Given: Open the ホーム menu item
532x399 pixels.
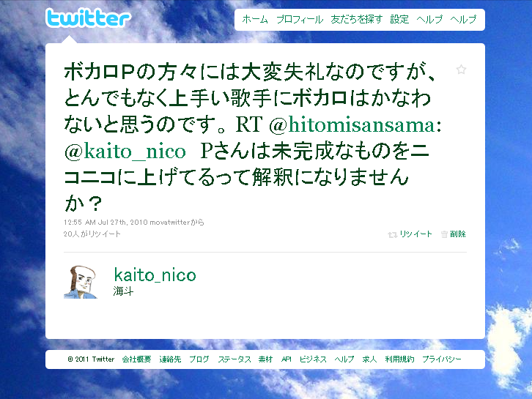Looking at the screenshot, I should [255, 19].
